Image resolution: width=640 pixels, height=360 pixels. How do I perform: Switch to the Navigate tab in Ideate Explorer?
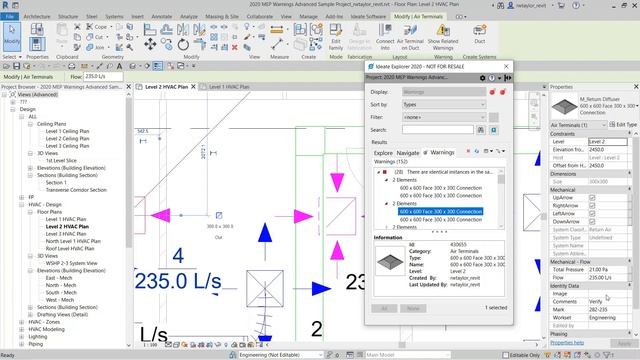point(408,153)
